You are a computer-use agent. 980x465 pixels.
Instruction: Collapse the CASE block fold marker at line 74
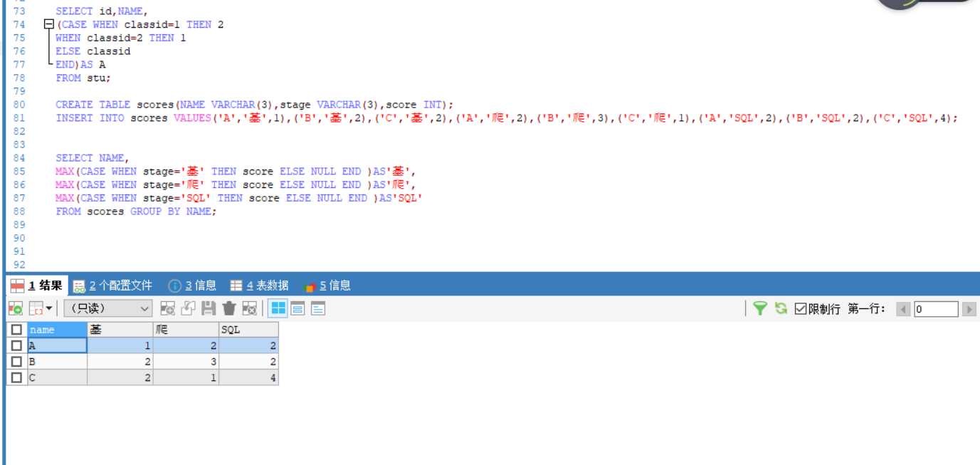click(48, 25)
